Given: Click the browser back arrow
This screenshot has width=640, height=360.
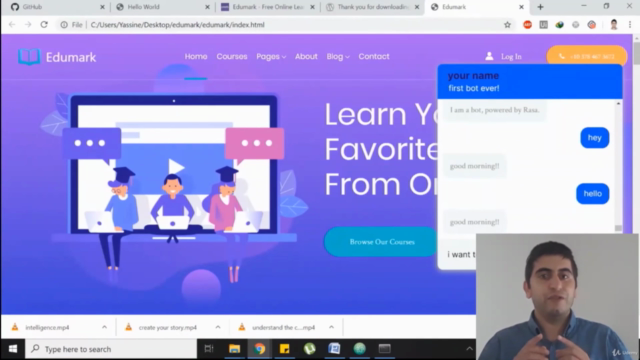Looking at the screenshot, I should 12,24.
